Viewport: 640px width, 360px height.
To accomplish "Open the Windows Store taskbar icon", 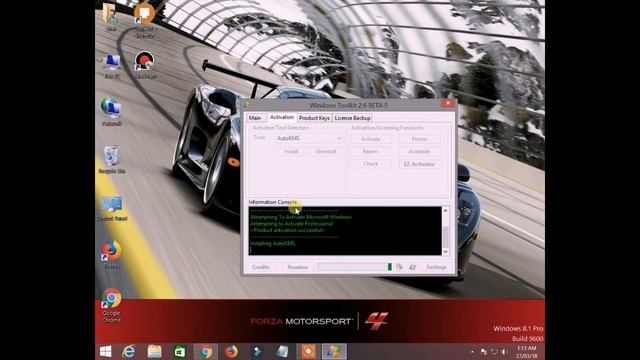I will pyautogui.click(x=180, y=351).
